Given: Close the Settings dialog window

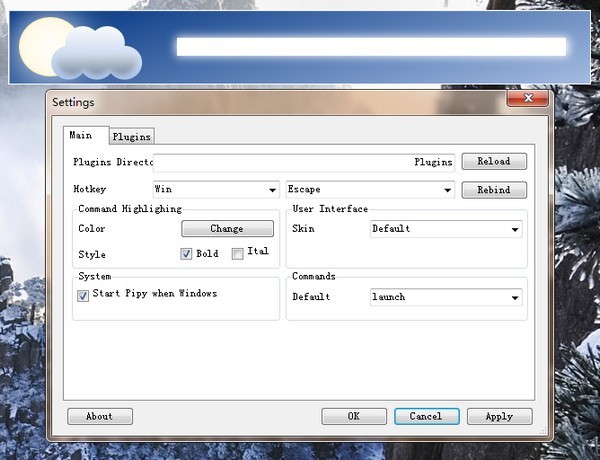Looking at the screenshot, I should [x=527, y=100].
